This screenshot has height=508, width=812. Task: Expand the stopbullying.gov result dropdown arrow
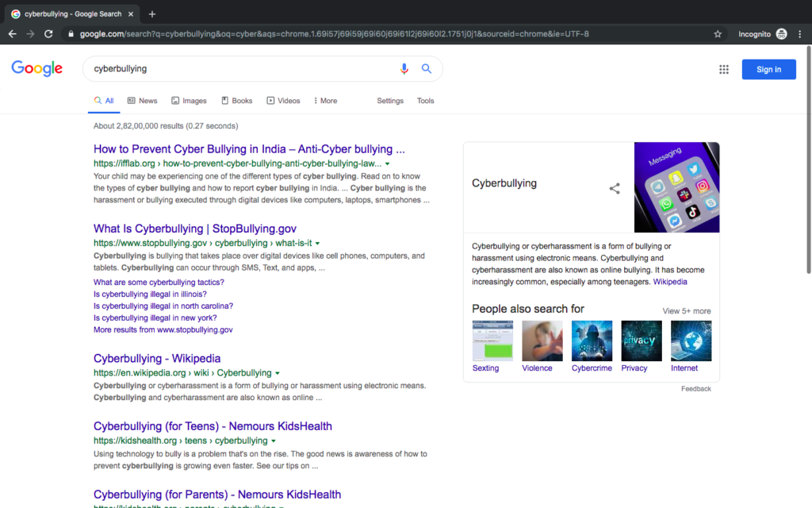(317, 243)
